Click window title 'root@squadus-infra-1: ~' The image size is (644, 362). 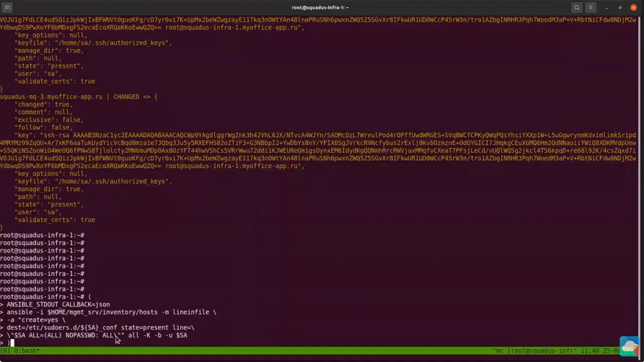point(320,8)
